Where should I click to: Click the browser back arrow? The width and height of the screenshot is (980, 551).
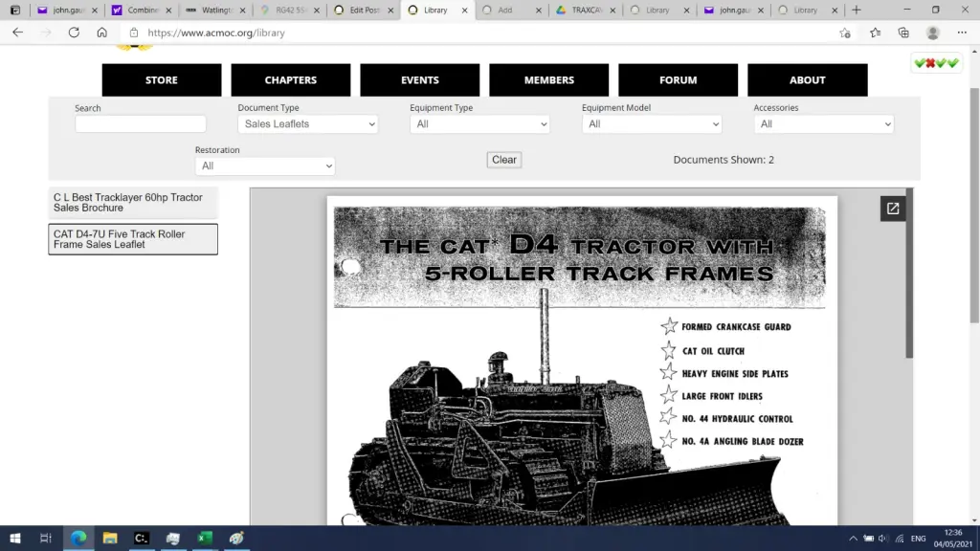17,33
